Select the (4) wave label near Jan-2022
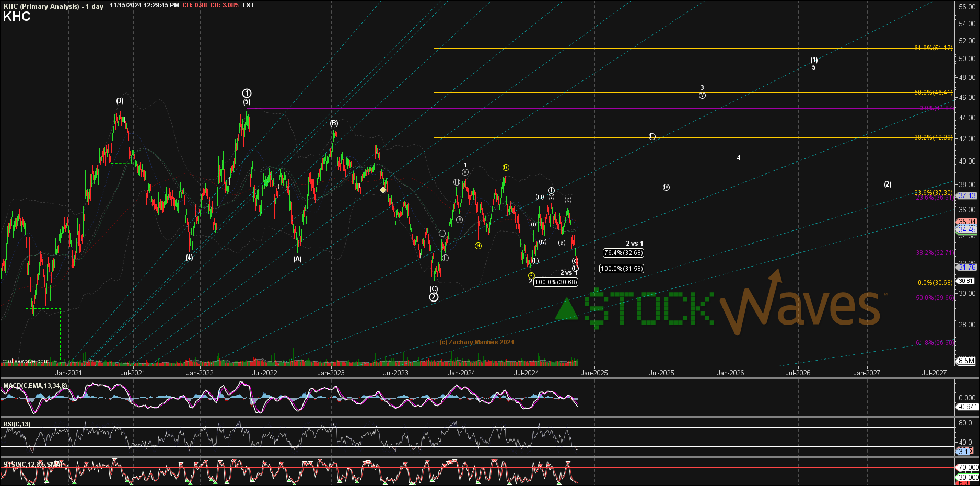The image size is (980, 486). click(189, 257)
